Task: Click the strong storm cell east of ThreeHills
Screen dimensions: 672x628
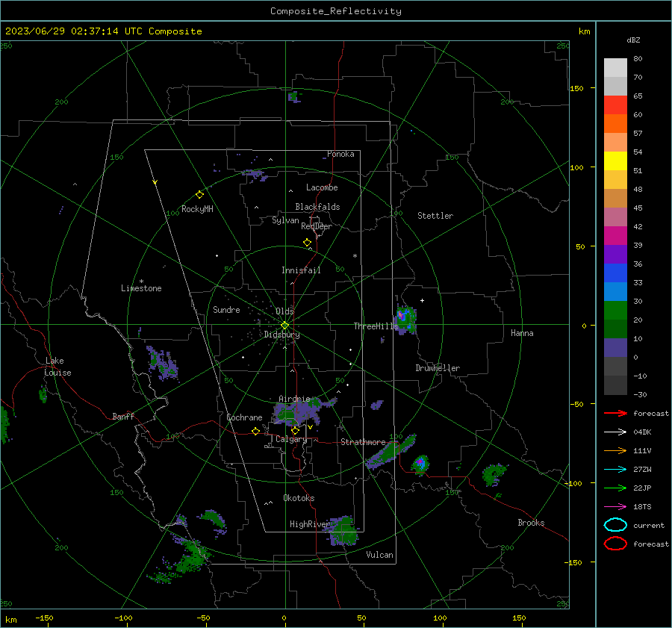Action: tap(405, 320)
